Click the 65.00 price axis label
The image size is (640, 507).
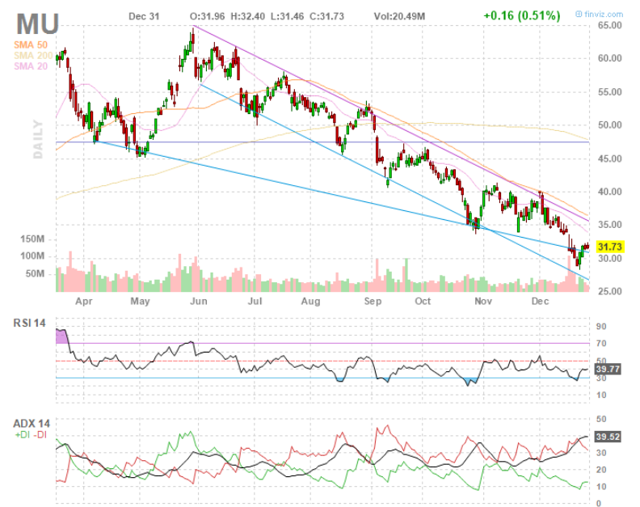tap(610, 25)
